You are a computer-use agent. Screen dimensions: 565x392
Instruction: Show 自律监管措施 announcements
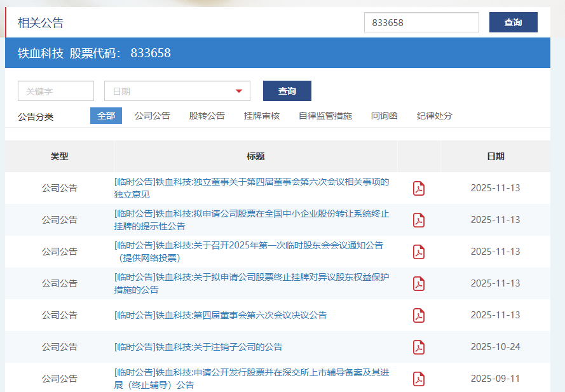pyautogui.click(x=325, y=116)
